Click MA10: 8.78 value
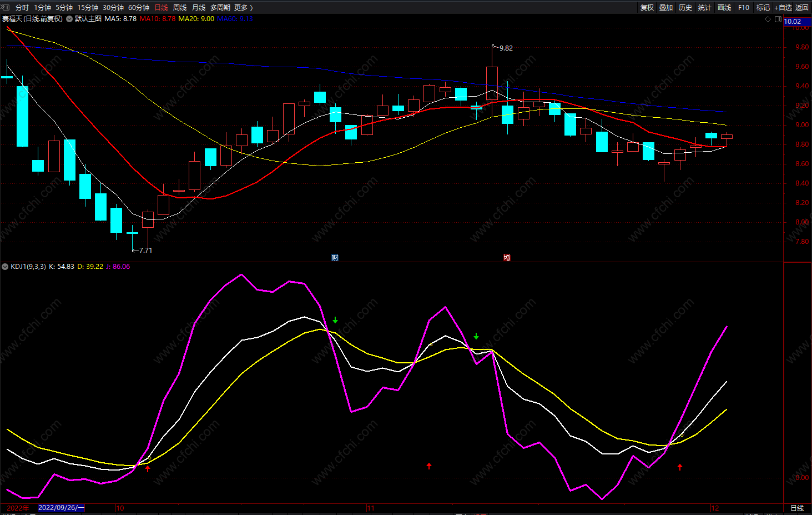 click(158, 18)
